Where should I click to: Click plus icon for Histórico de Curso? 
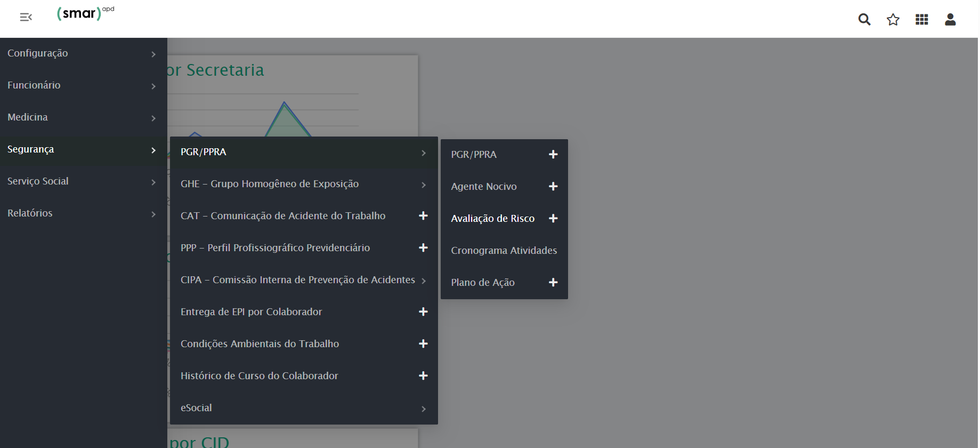click(423, 375)
